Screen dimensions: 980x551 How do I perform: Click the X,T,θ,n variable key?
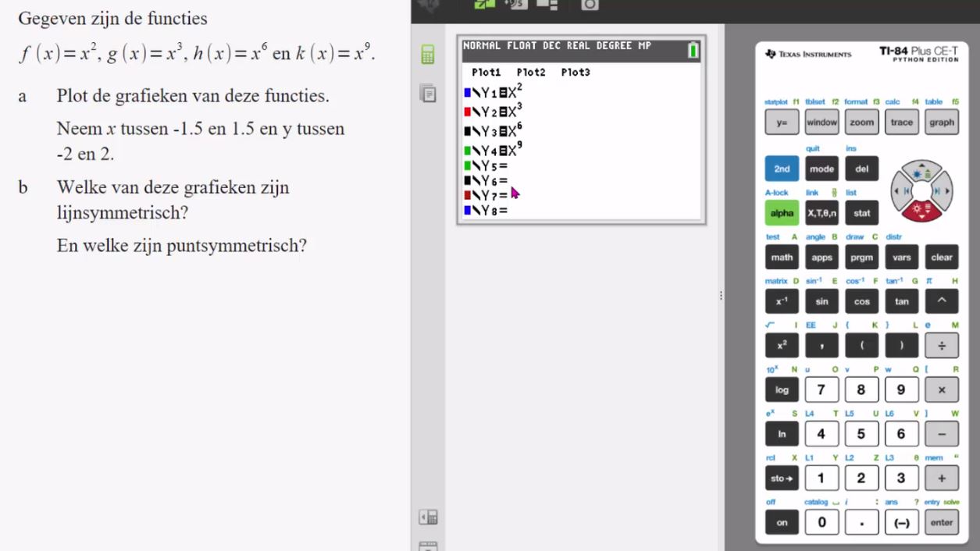[x=821, y=213]
